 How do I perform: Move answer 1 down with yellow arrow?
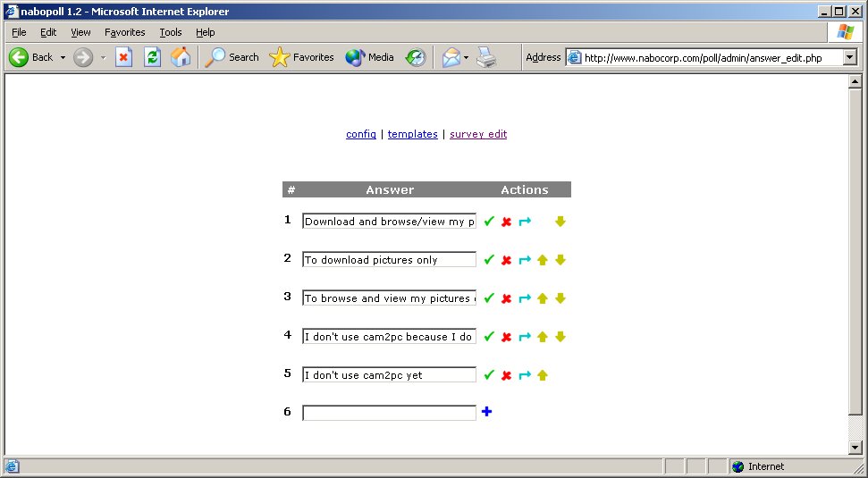[560, 222]
